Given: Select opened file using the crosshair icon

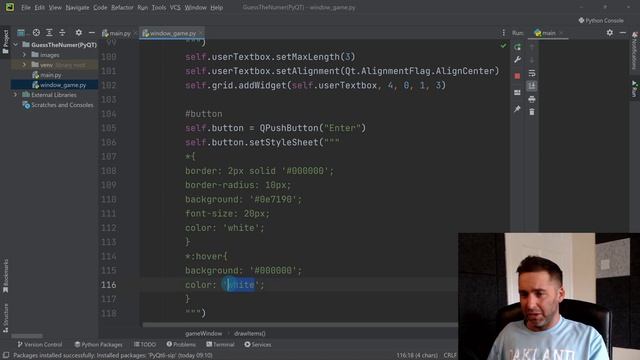Looking at the screenshot, I should pos(36,33).
